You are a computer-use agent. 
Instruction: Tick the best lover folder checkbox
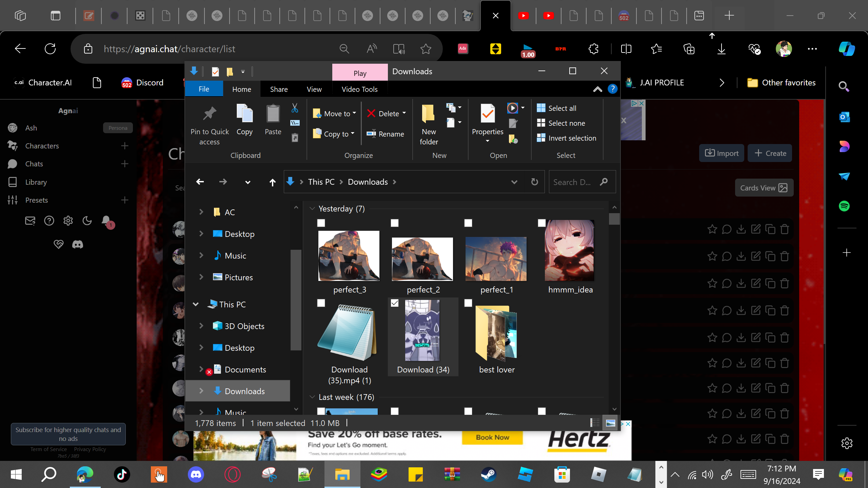[468, 303]
